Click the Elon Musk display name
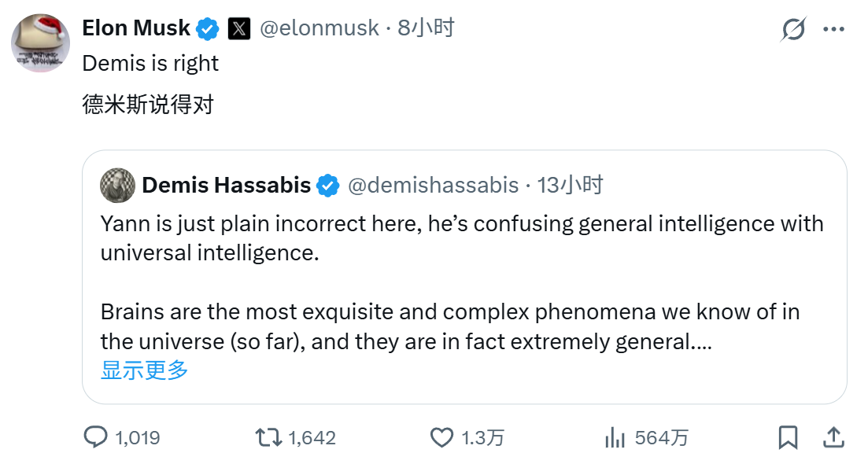This screenshot has height=464, width=868. point(136,28)
